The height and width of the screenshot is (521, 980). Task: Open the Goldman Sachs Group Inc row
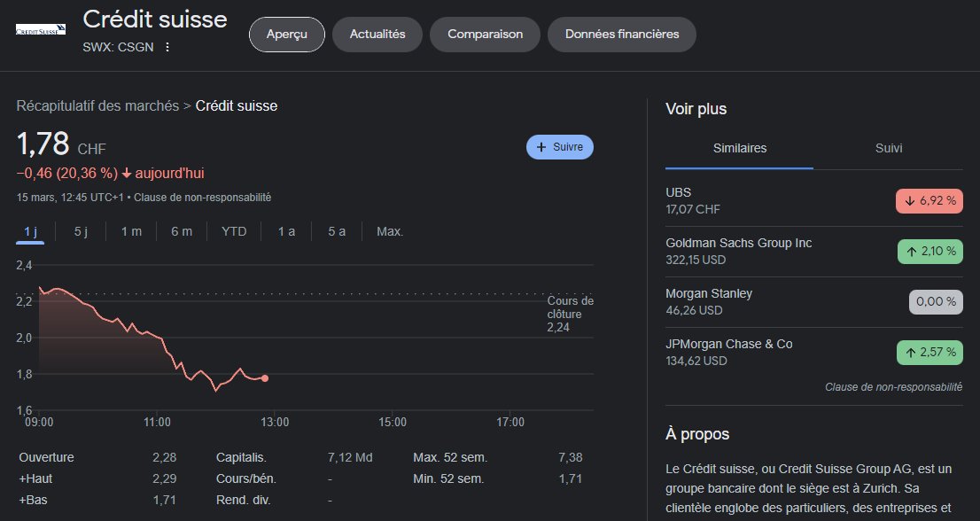pyautogui.click(x=814, y=251)
